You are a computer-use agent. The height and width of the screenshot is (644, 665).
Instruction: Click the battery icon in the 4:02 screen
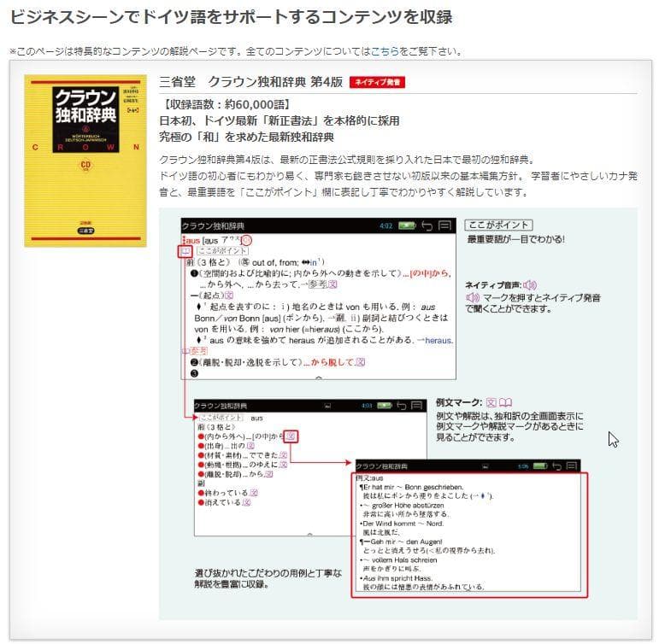coord(407,225)
